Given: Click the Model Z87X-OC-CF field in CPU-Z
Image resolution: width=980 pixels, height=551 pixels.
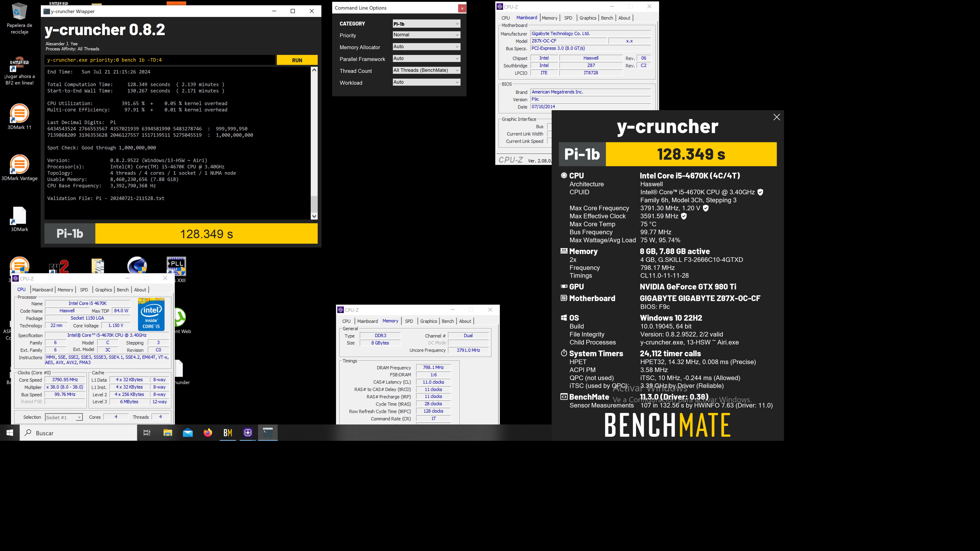Looking at the screenshot, I should 569,41.
